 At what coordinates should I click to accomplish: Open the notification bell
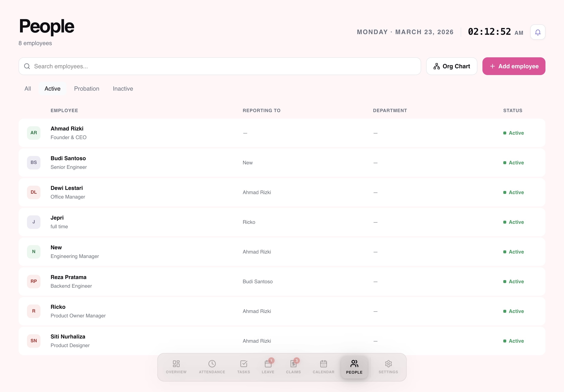(x=538, y=32)
